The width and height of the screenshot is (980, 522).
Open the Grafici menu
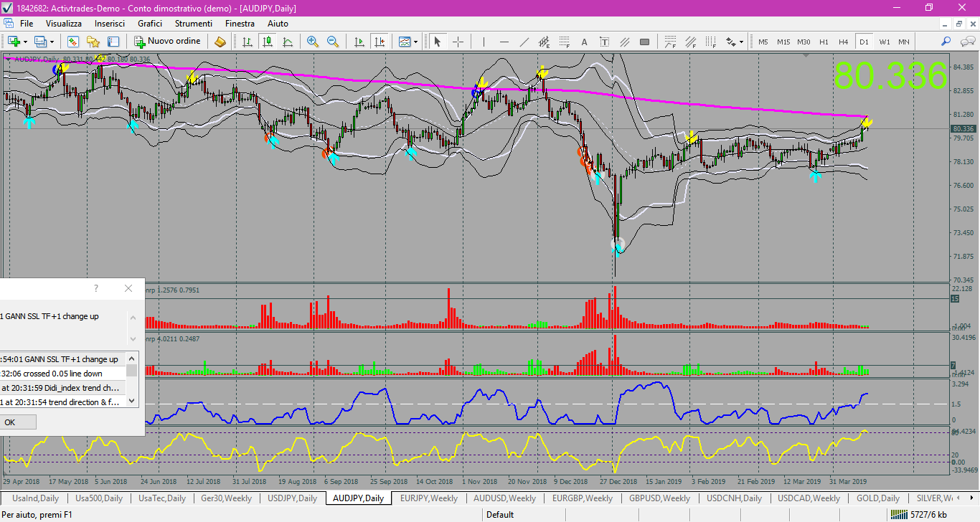tap(150, 24)
